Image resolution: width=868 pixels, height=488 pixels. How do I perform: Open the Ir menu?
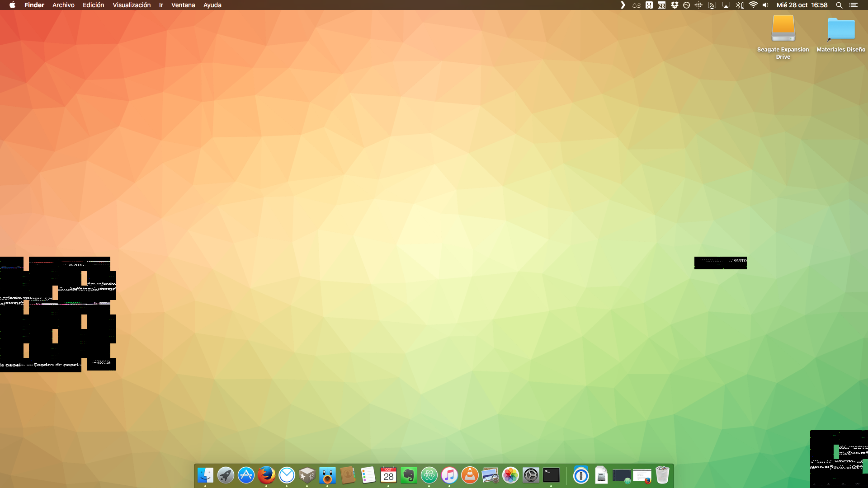tap(161, 5)
